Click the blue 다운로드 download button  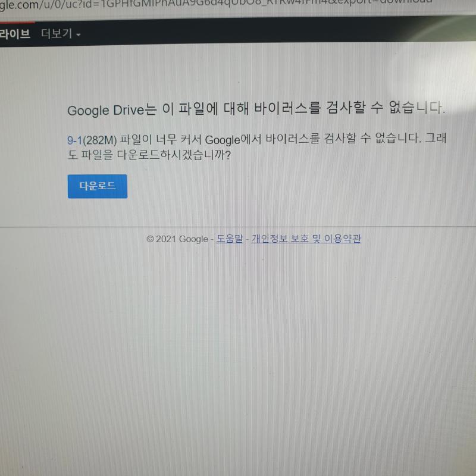tap(98, 186)
